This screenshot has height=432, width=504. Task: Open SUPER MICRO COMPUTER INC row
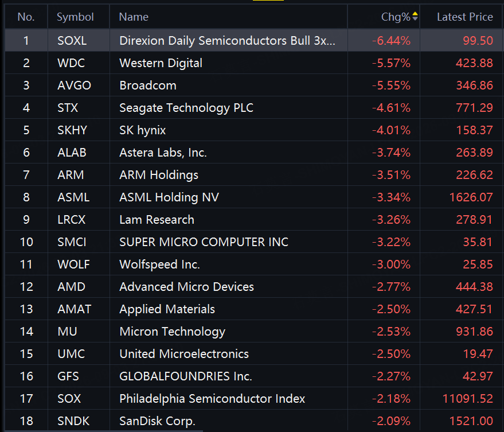pyautogui.click(x=254, y=242)
